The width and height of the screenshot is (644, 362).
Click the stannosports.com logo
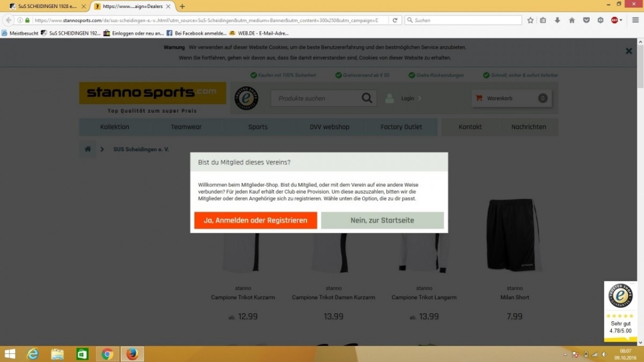152,93
